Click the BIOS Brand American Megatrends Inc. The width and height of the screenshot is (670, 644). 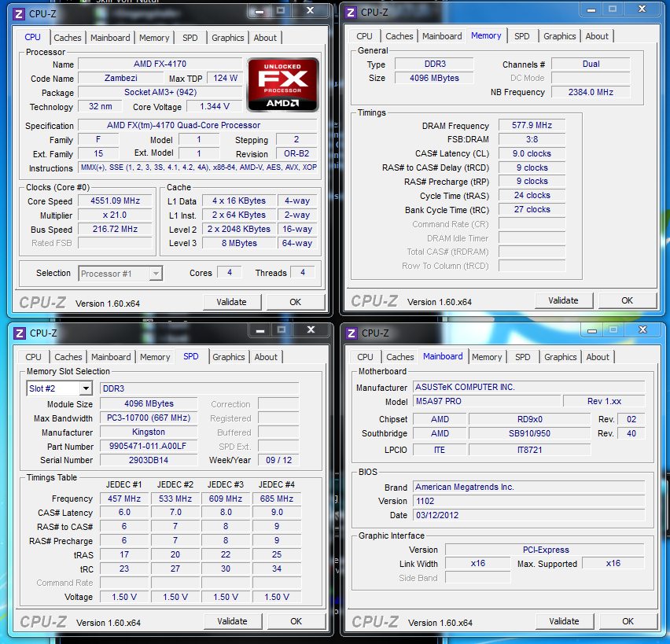pos(529,488)
